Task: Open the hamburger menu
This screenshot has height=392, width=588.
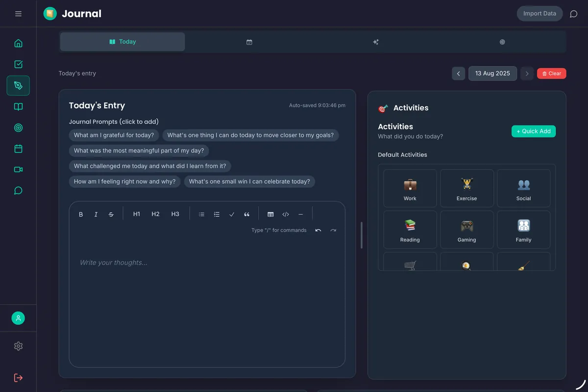Action: [18, 14]
